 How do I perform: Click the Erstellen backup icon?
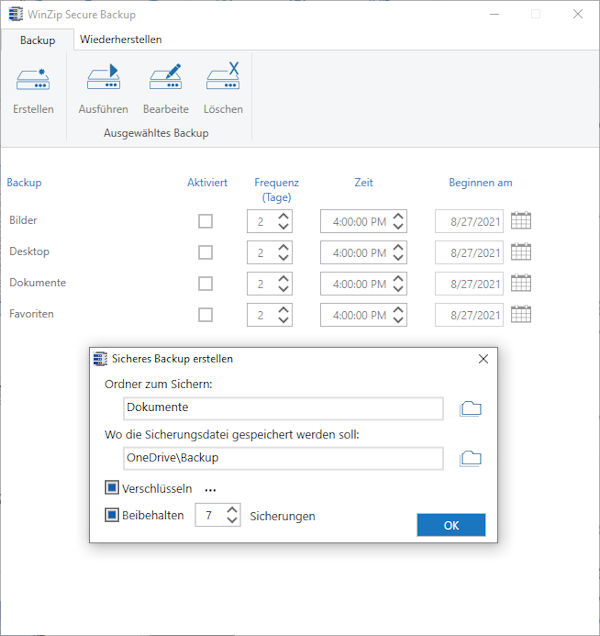pos(33,79)
